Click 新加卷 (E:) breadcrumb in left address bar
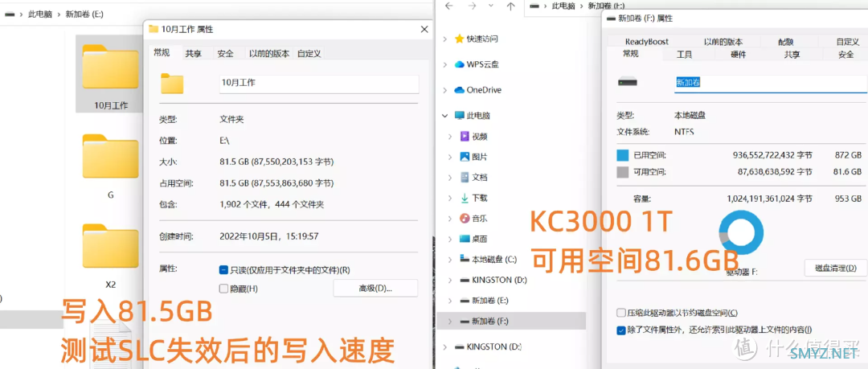 pos(84,14)
